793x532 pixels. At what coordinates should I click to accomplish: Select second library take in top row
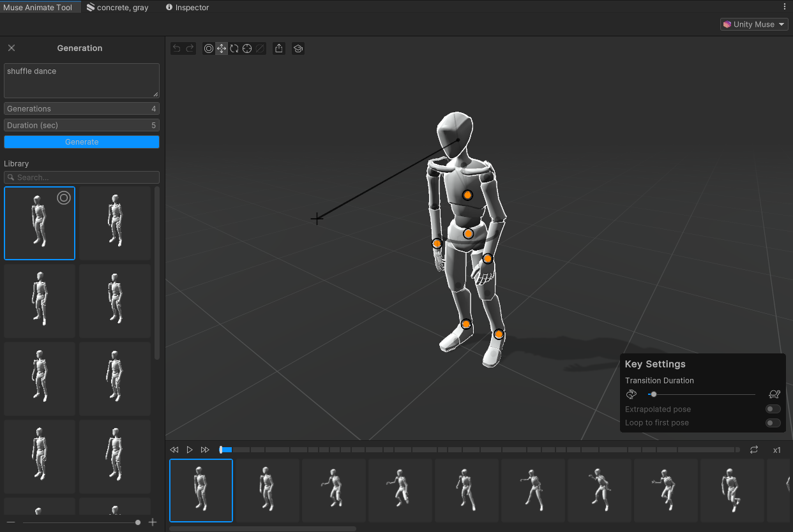(115, 223)
